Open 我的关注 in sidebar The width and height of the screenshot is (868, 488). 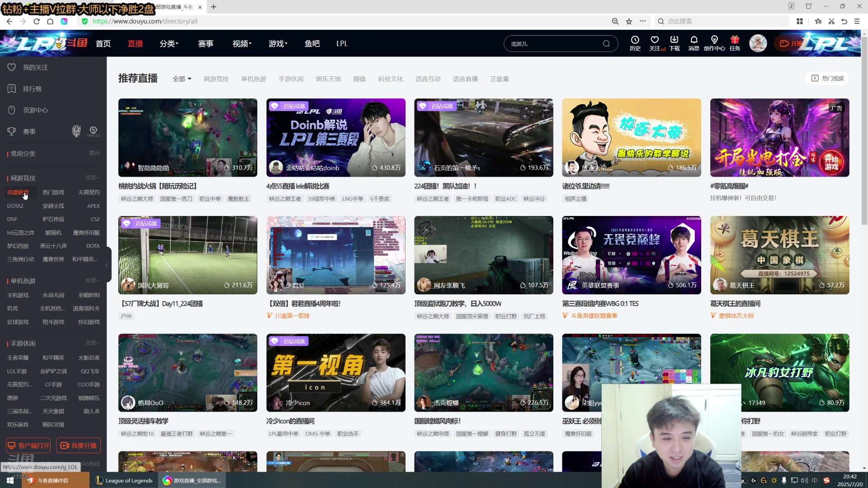[x=35, y=67]
